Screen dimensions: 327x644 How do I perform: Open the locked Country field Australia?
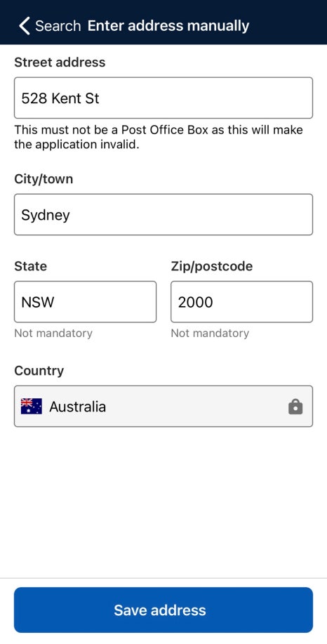[163, 406]
